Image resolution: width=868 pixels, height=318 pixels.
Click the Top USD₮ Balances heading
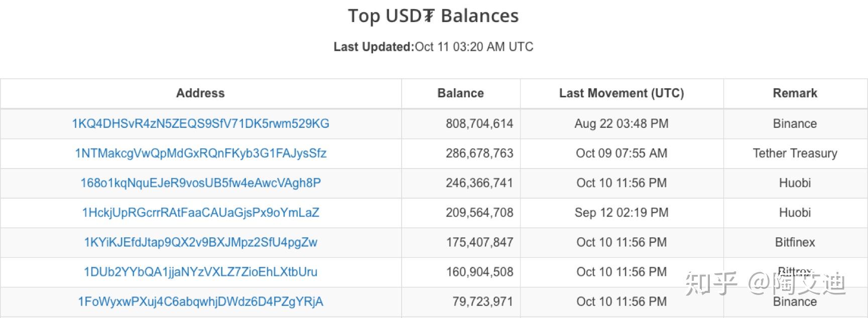[433, 16]
